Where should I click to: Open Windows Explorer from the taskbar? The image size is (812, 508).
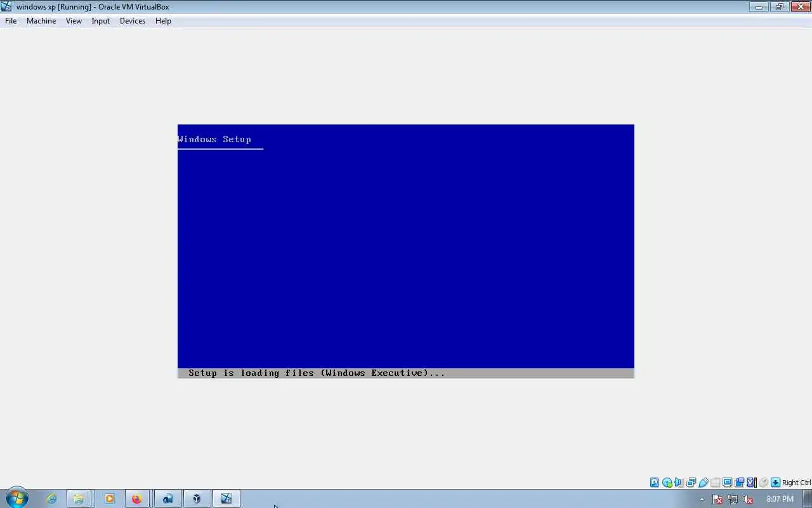79,498
